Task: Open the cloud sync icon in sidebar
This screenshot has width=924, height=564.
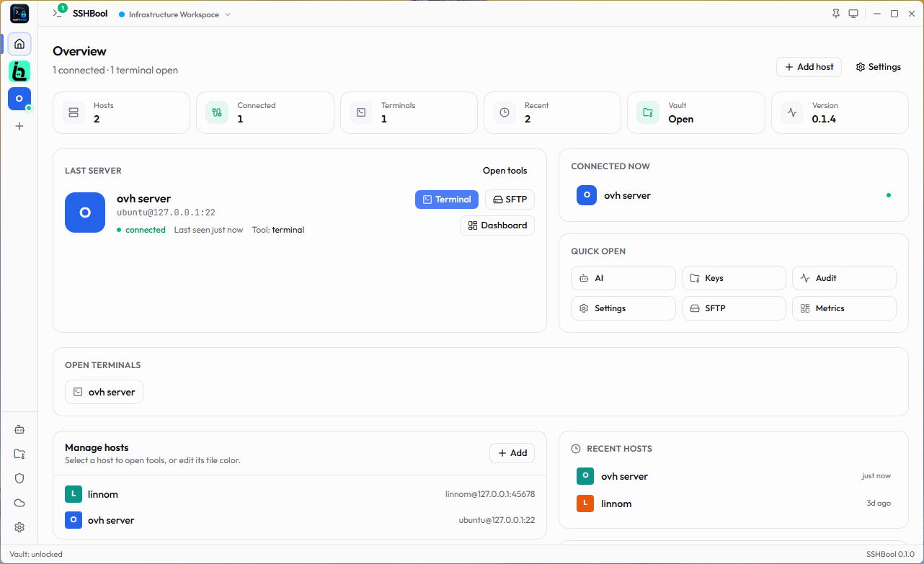Action: click(19, 503)
